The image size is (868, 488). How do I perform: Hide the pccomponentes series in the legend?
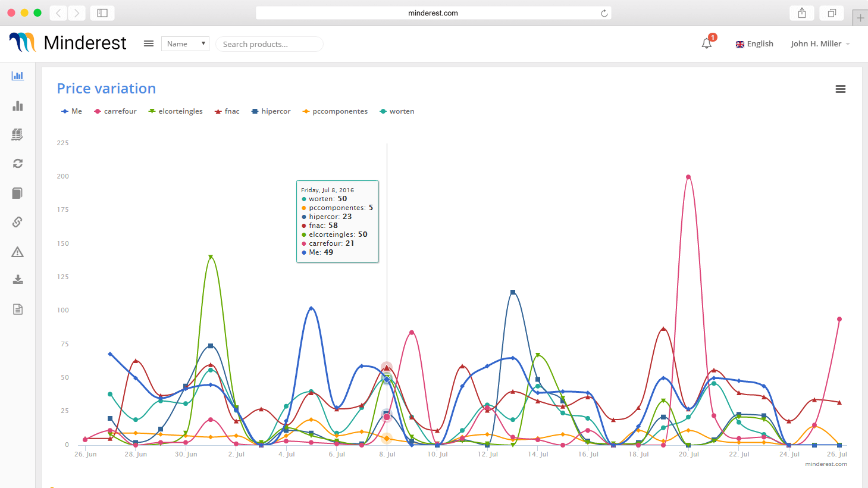(x=335, y=111)
